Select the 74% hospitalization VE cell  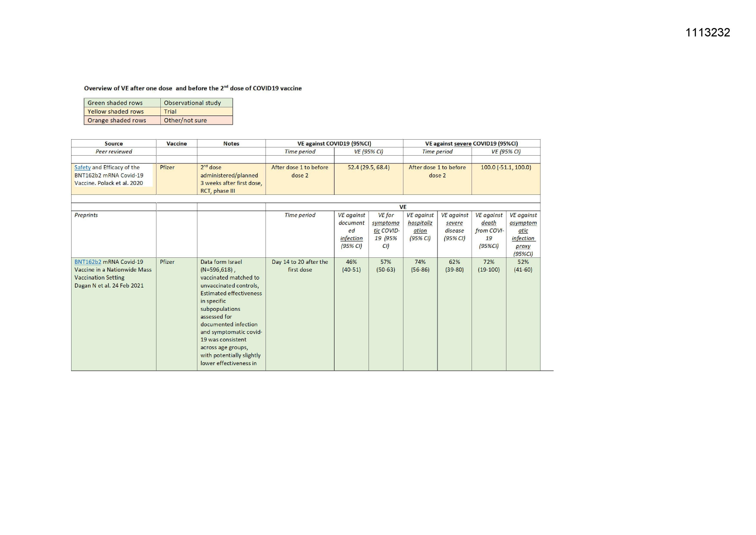click(x=420, y=266)
